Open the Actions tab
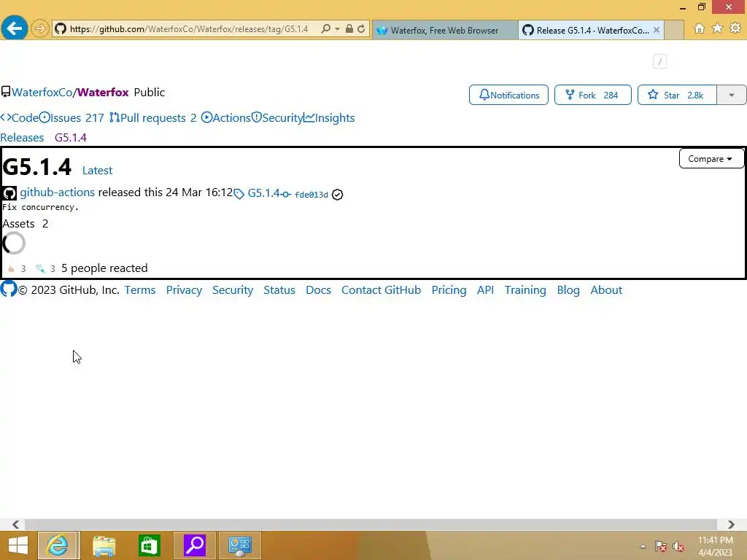Viewport: 747px width, 560px height. click(x=226, y=117)
